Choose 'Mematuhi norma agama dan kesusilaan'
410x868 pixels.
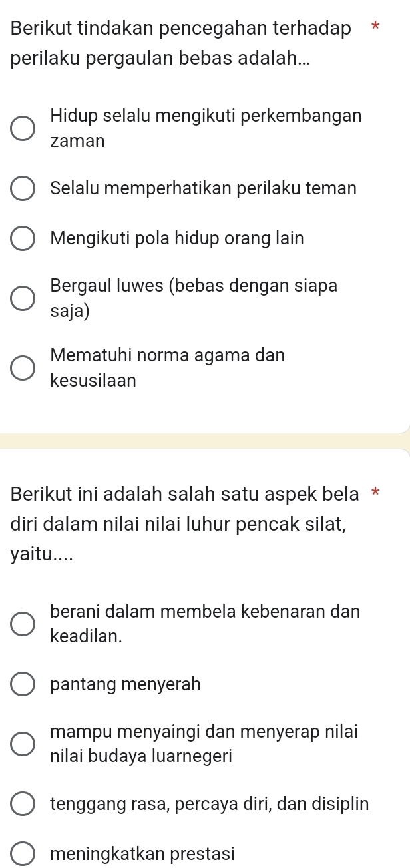tap(23, 369)
